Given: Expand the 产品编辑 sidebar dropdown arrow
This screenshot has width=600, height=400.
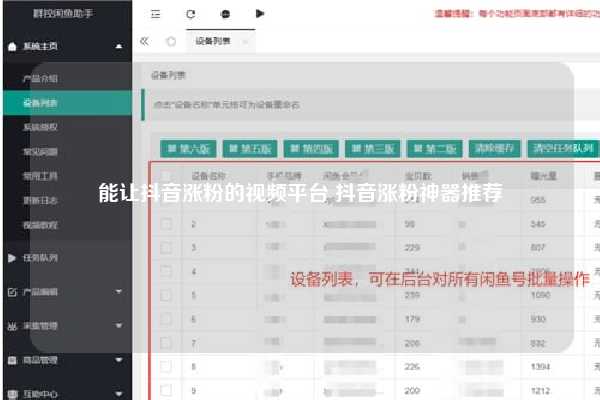Looking at the screenshot, I should coord(119,292).
